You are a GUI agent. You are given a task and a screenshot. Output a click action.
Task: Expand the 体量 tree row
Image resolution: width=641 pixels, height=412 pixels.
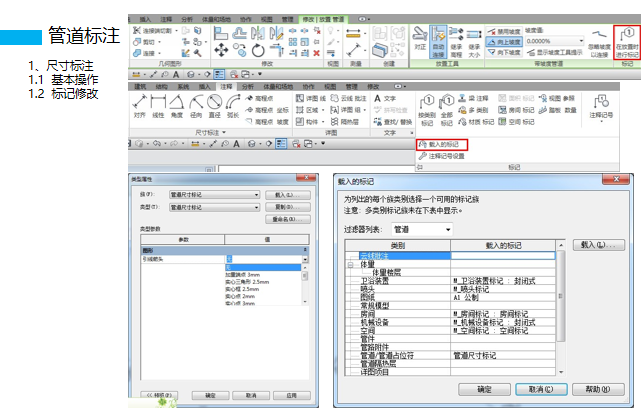(350, 264)
